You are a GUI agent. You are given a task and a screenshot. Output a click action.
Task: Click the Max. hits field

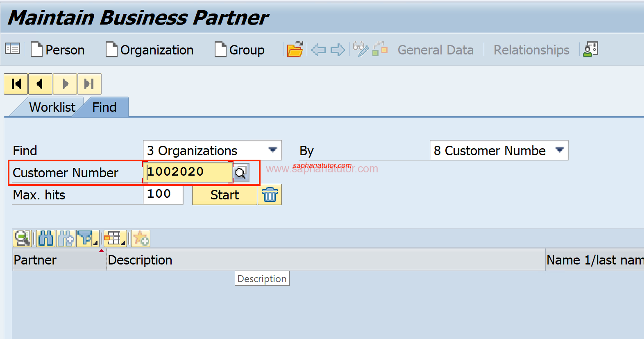point(163,194)
